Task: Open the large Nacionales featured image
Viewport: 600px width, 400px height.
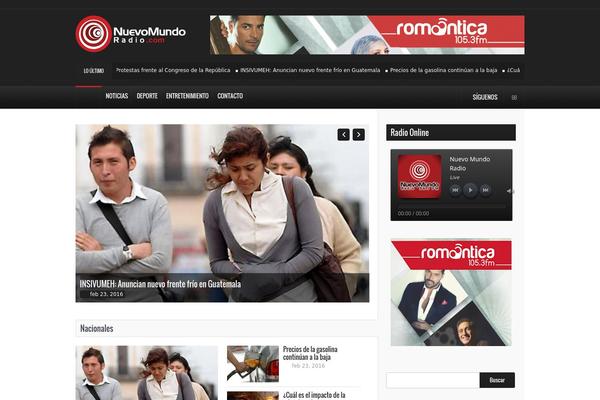Action: pyautogui.click(x=147, y=373)
